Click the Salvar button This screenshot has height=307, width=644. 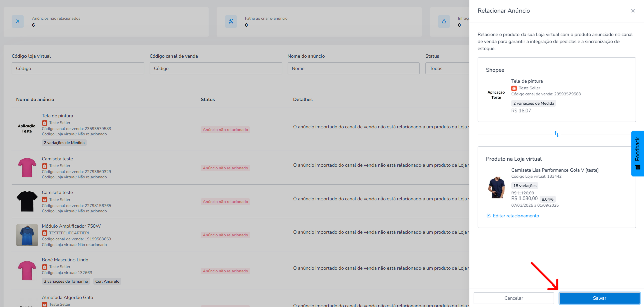click(599, 298)
